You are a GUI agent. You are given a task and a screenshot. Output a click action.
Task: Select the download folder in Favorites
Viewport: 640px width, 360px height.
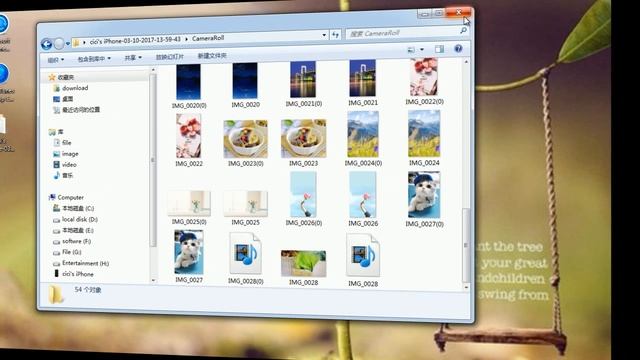70,88
